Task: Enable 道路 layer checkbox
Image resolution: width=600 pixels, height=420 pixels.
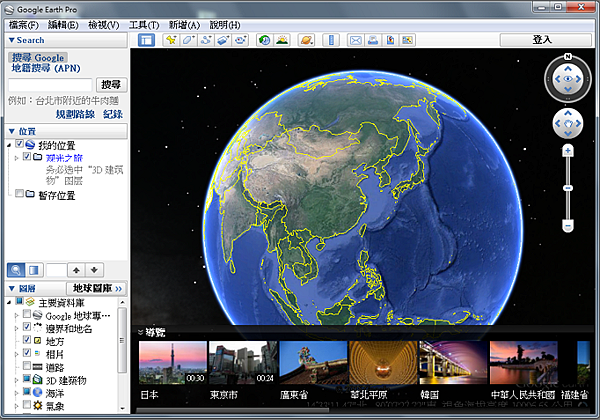Action: pos(27,365)
